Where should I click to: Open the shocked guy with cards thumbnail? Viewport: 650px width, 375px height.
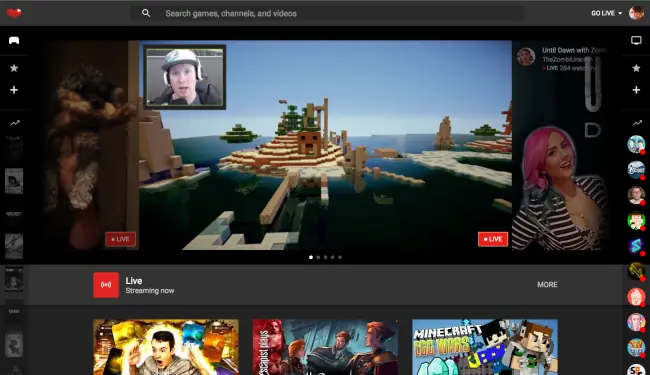166,347
